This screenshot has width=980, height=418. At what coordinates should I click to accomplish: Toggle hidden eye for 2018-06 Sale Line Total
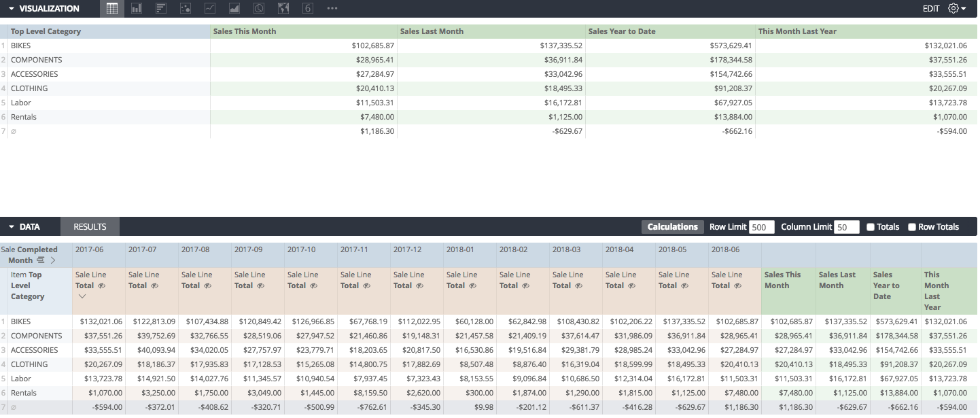[x=737, y=286]
